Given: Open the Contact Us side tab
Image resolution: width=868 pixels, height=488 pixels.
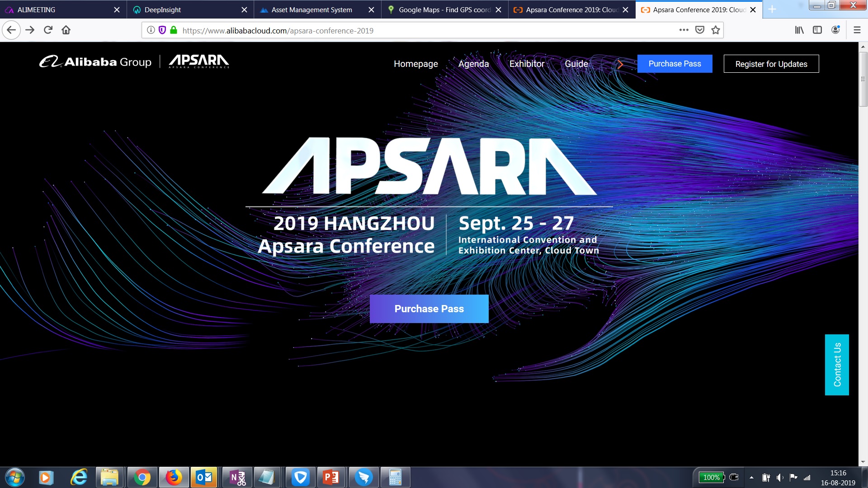Looking at the screenshot, I should (x=837, y=365).
